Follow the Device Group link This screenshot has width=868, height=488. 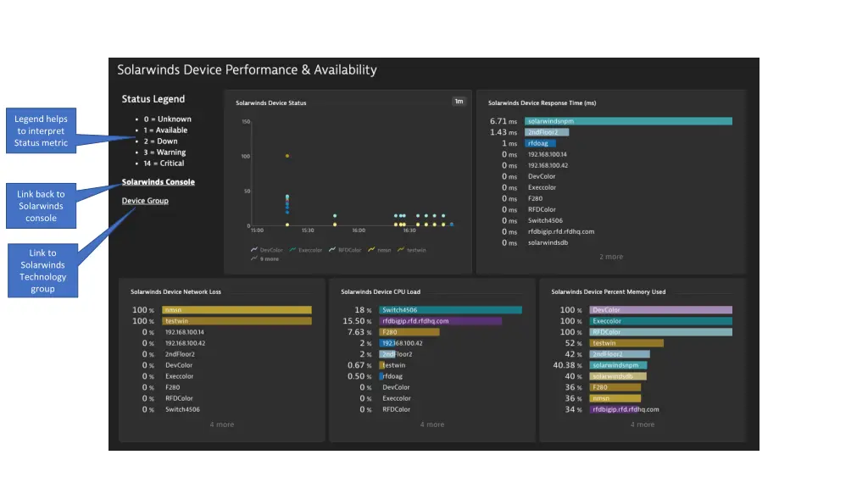point(145,201)
